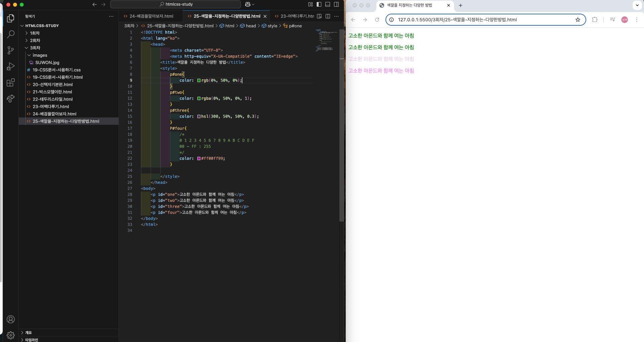Go back in VS Code navigation
This screenshot has width=644, height=342.
tap(95, 4)
